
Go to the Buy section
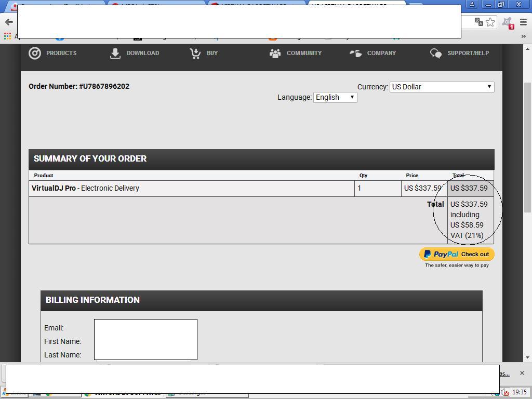pyautogui.click(x=212, y=54)
